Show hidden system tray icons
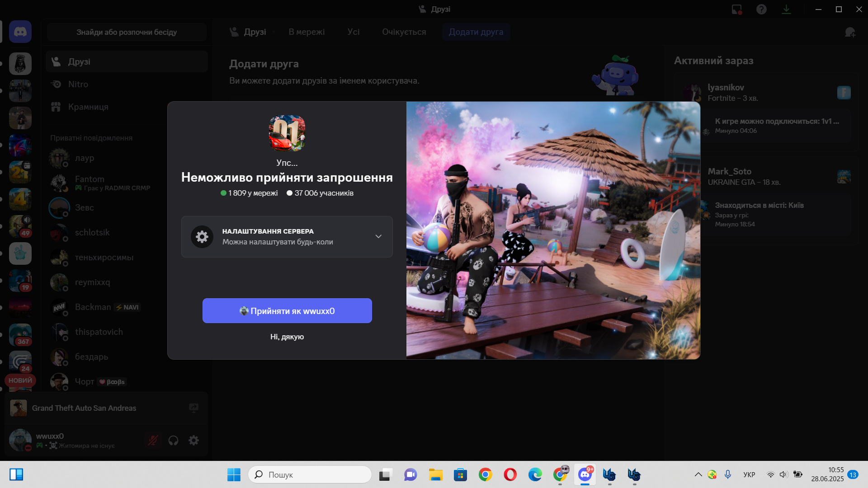 (698, 474)
